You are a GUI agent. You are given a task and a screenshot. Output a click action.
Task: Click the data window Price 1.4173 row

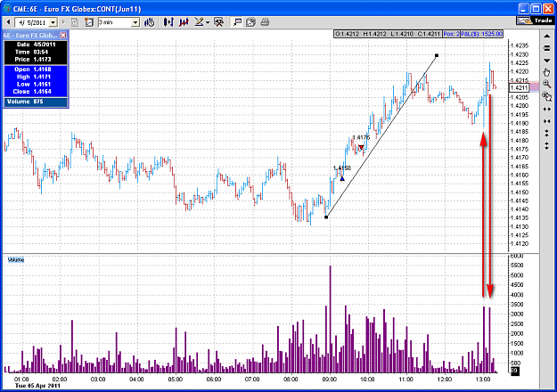tap(36, 60)
